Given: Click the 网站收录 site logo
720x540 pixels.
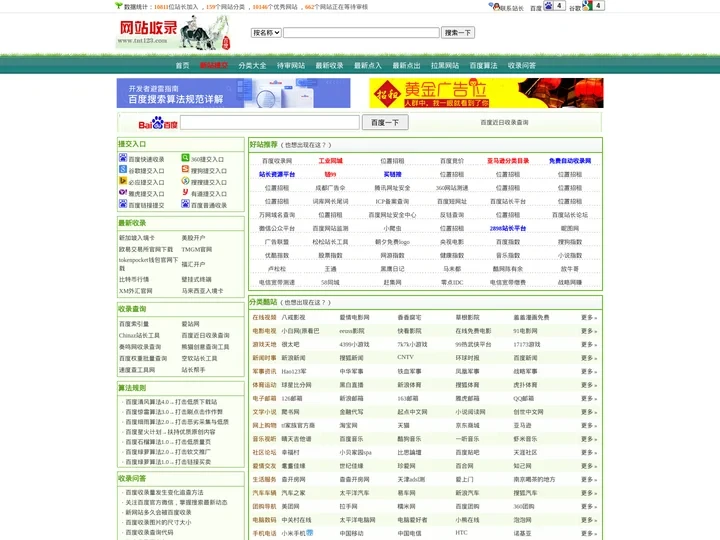Looking at the screenshot, I should (x=174, y=32).
